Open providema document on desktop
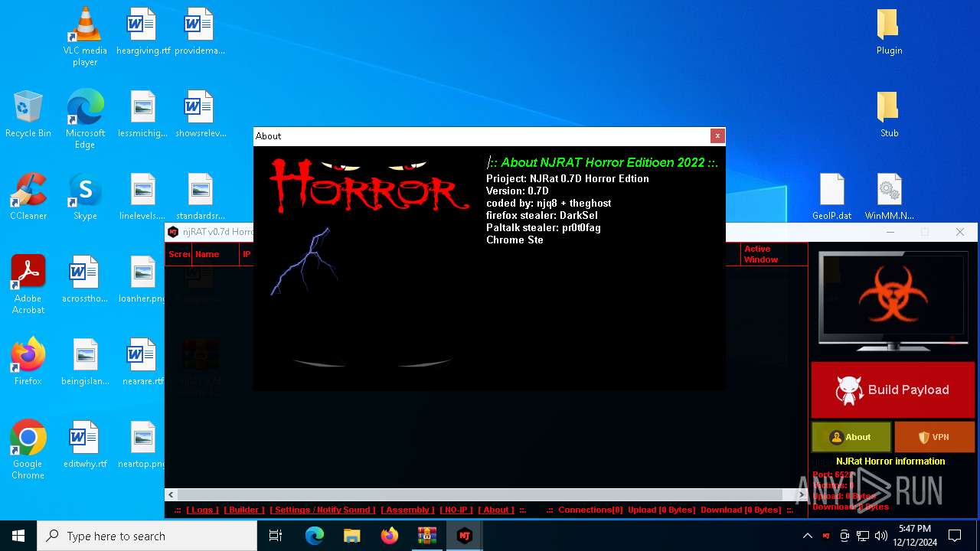The width and height of the screenshot is (980, 551). tap(200, 31)
